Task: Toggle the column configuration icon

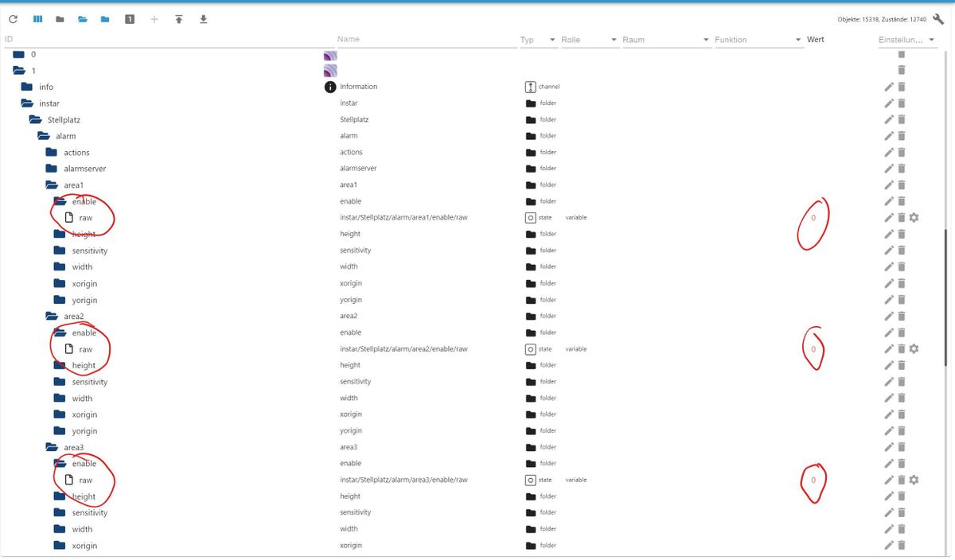Action: pos(37,19)
